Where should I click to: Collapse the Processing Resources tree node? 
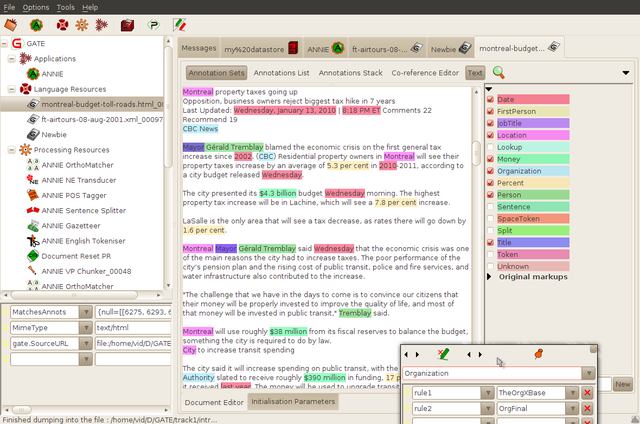point(11,150)
